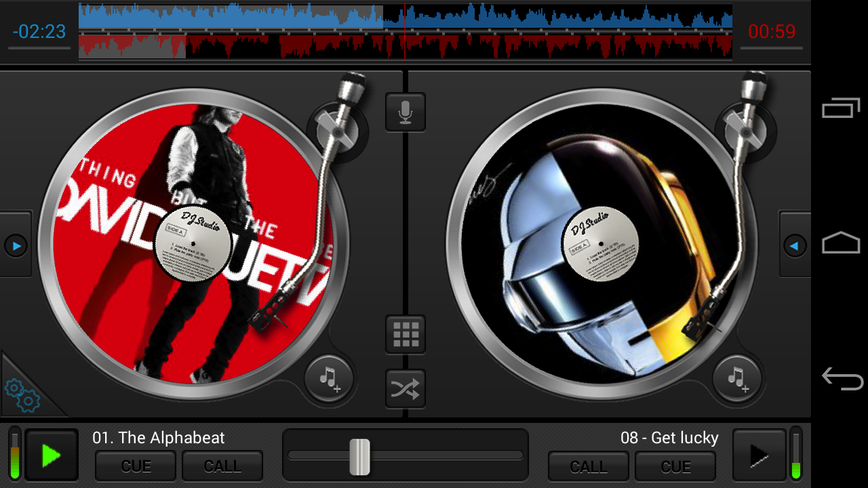This screenshot has width=868, height=488.
Task: Open Android recent apps
Action: tap(841, 108)
